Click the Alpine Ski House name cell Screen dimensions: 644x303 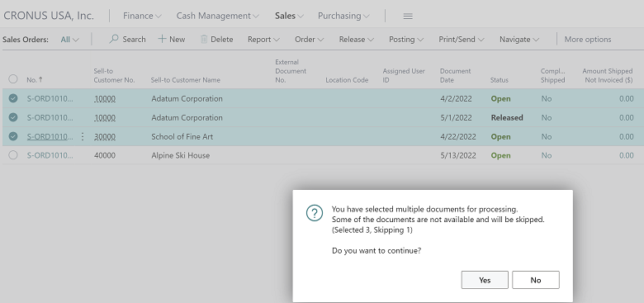[x=180, y=155]
